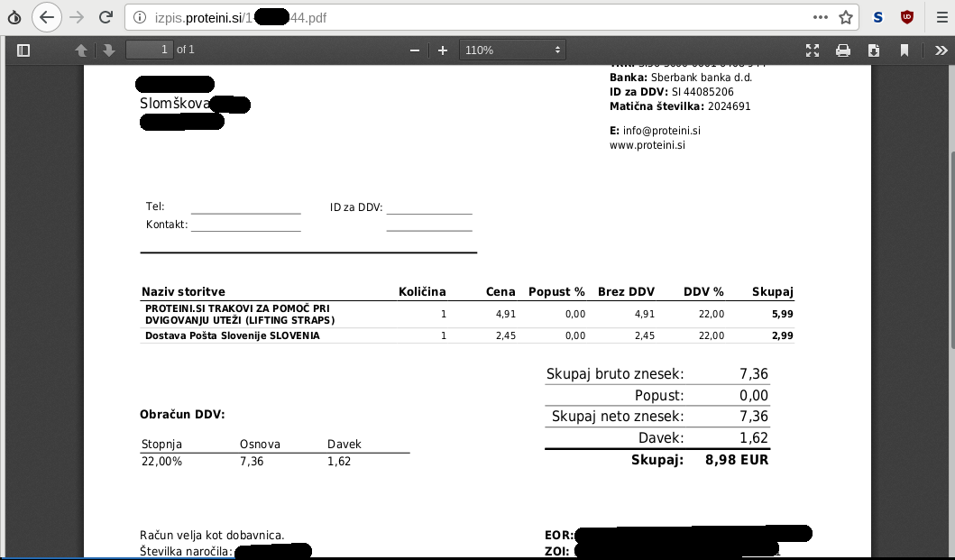Click the total '8,98 EUR' amount
The height and width of the screenshot is (560, 955).
coord(737,460)
